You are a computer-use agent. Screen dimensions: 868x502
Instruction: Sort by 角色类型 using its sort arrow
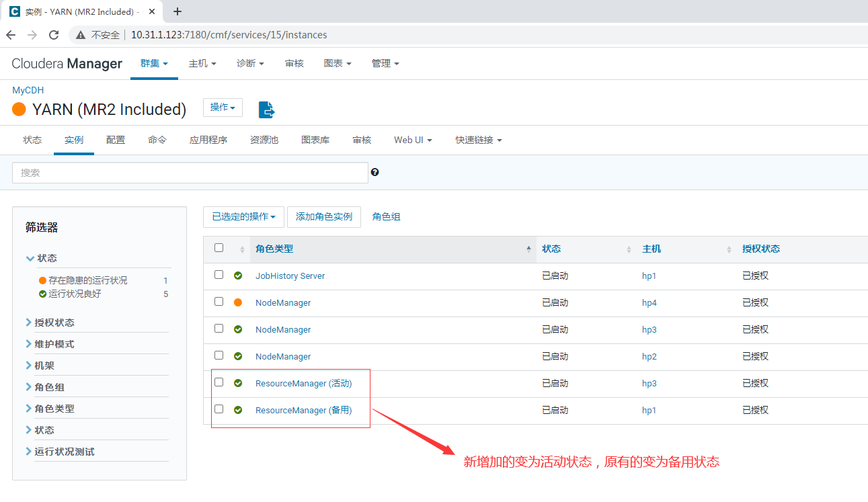[x=528, y=249]
